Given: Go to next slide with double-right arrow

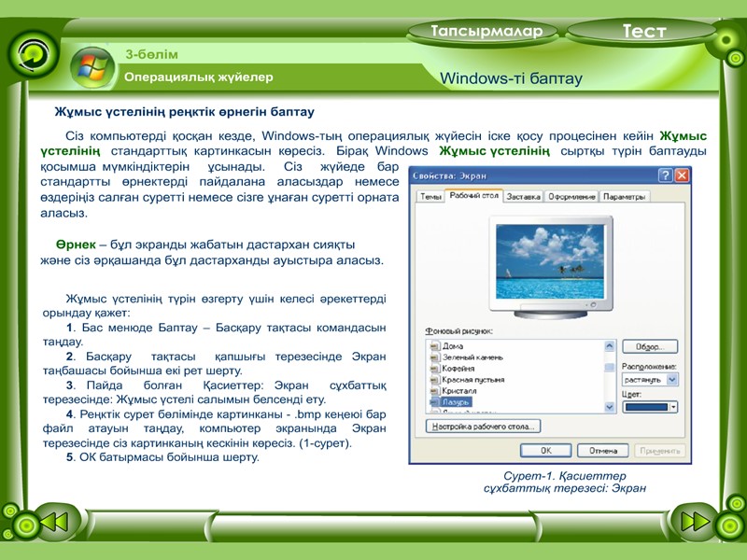Looking at the screenshot, I should point(695,522).
